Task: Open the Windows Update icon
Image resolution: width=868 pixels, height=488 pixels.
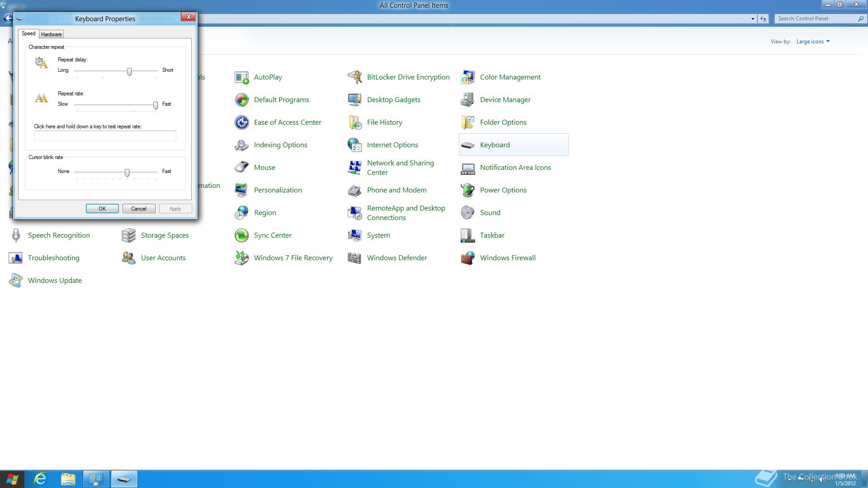Action: tap(16, 281)
